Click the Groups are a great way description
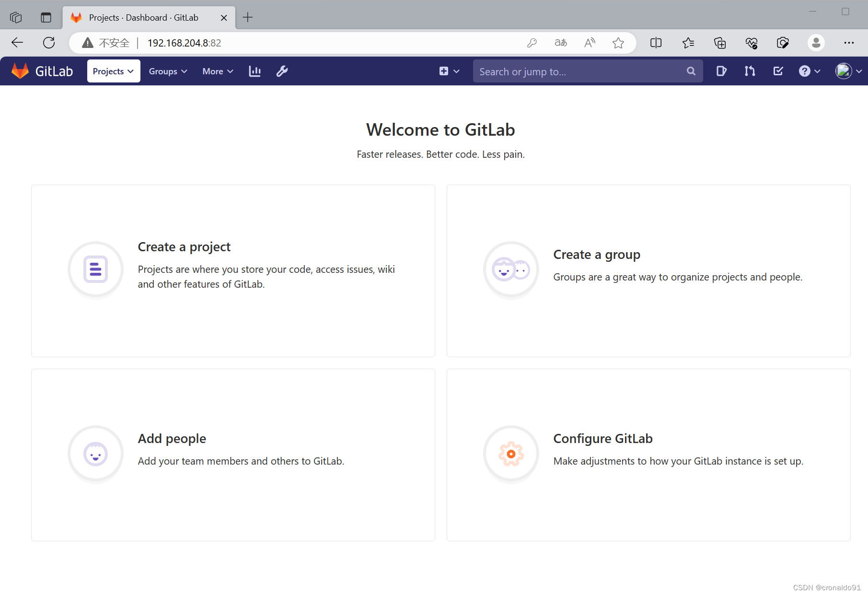 pyautogui.click(x=678, y=277)
